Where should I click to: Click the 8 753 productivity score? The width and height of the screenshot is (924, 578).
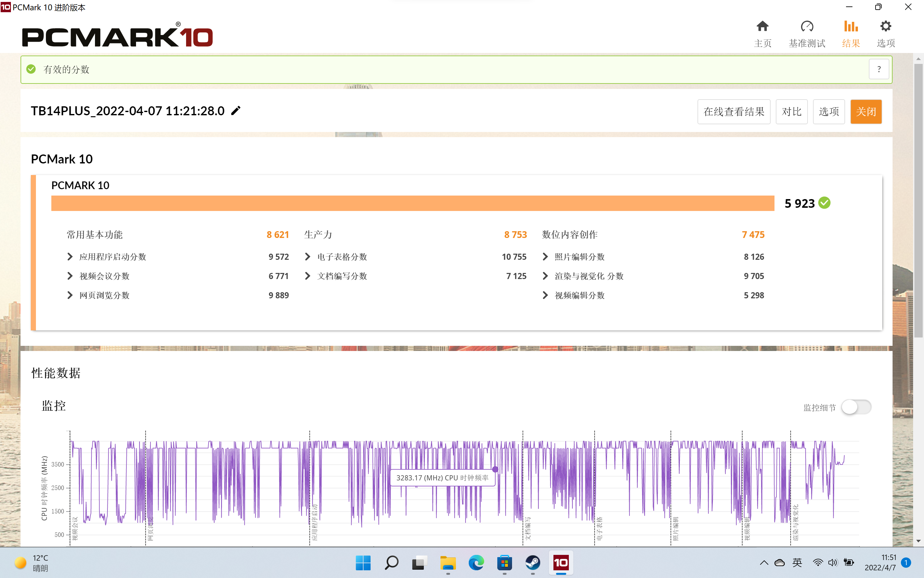515,235
